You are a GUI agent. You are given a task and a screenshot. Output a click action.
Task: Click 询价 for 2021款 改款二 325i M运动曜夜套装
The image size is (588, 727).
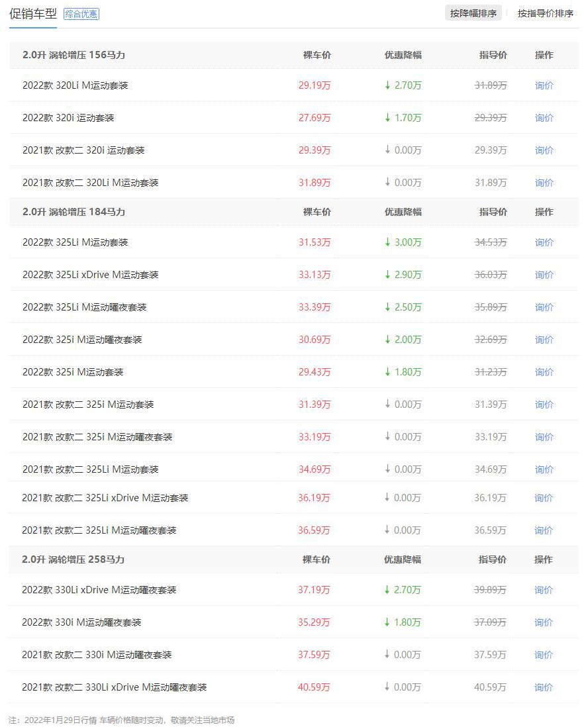click(x=544, y=437)
